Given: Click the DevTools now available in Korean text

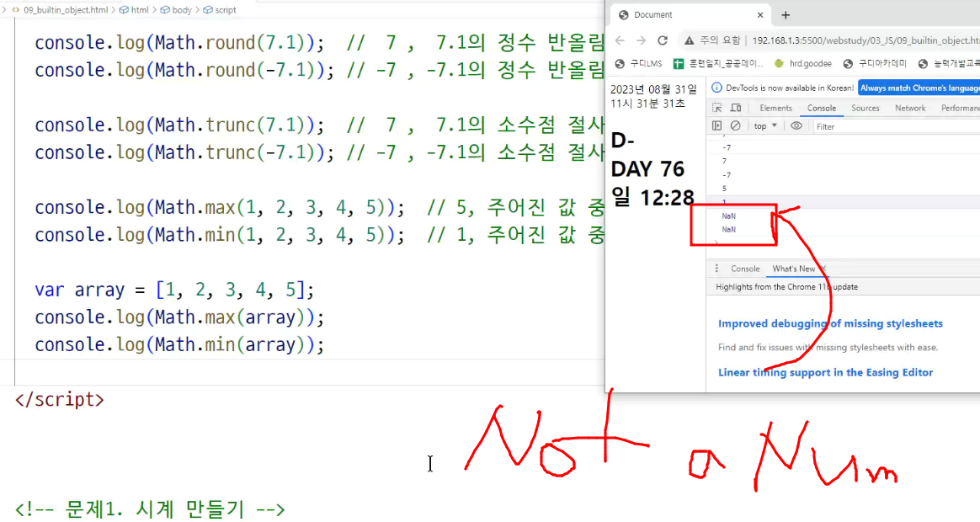Looking at the screenshot, I should coord(790,88).
